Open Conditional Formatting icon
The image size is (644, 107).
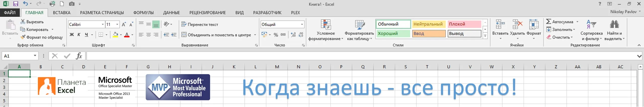coord(326,25)
